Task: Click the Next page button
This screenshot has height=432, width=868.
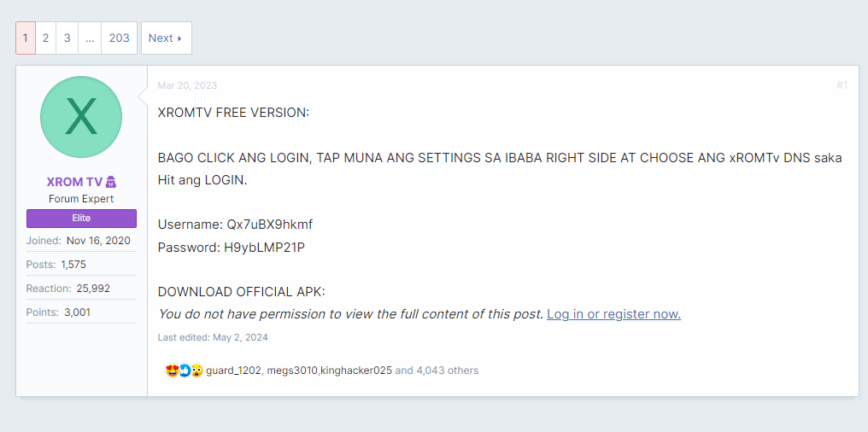Action: 166,38
